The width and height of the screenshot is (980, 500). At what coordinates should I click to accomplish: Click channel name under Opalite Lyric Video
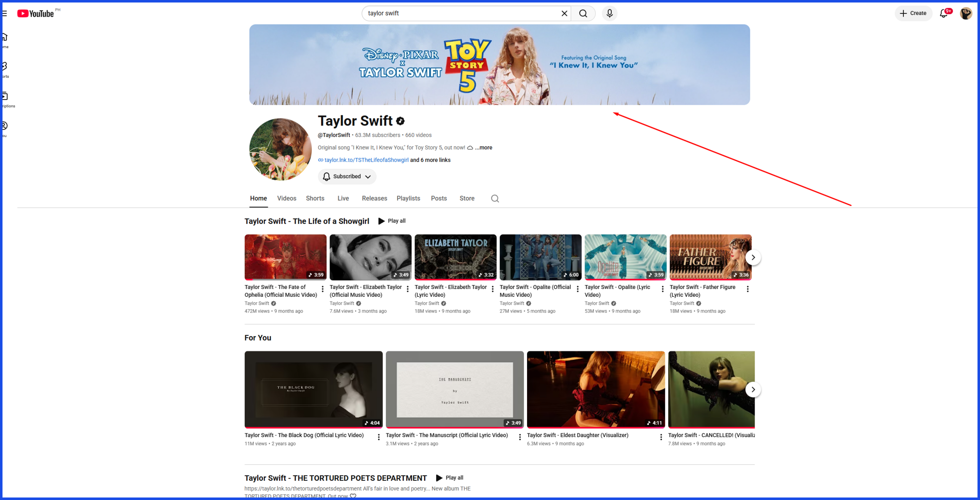[x=597, y=303]
